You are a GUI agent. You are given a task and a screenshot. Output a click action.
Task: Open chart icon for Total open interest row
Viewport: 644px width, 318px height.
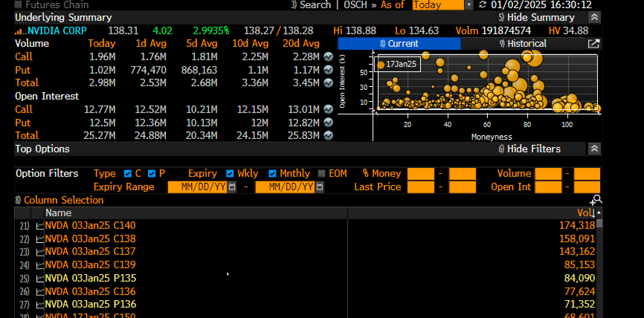[328, 135]
